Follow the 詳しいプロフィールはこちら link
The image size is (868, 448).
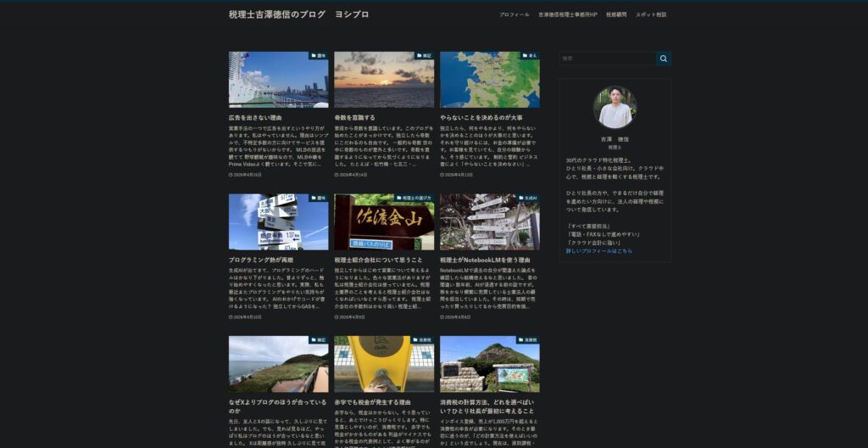click(x=598, y=251)
